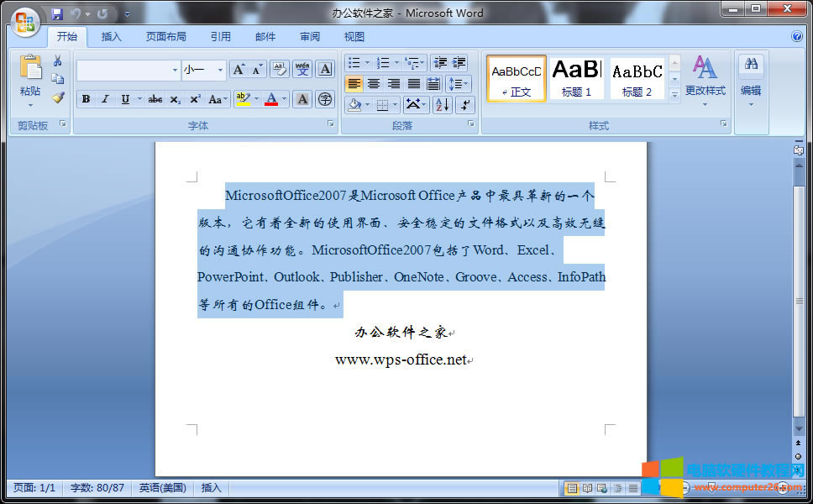This screenshot has height=504, width=813.
Task: Open the 页面布局 tab
Action: (x=166, y=36)
